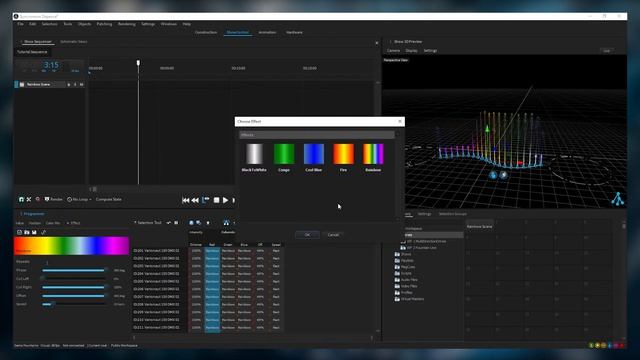Click the crossed-tools icon in sequencer toolbar
Viewport: 640px width, 360px height.
pyautogui.click(x=29, y=199)
